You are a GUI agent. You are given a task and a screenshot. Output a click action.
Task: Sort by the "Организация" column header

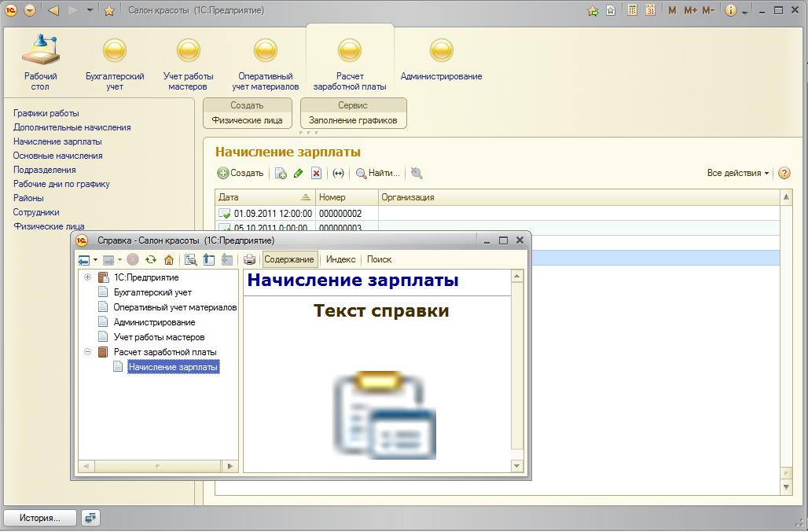tap(580, 197)
